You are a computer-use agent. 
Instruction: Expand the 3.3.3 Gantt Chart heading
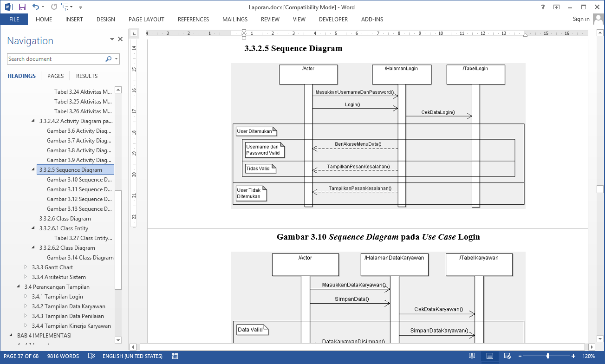pos(26,267)
